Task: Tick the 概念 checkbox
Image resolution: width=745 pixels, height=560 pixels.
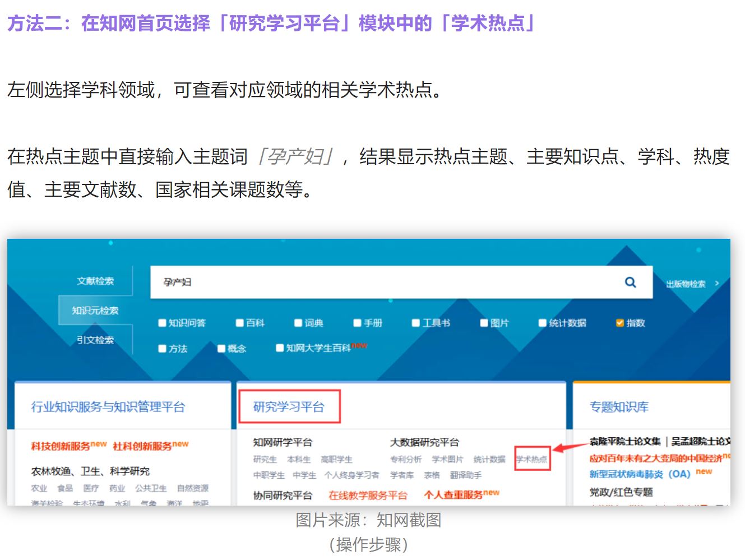Action: (x=221, y=349)
